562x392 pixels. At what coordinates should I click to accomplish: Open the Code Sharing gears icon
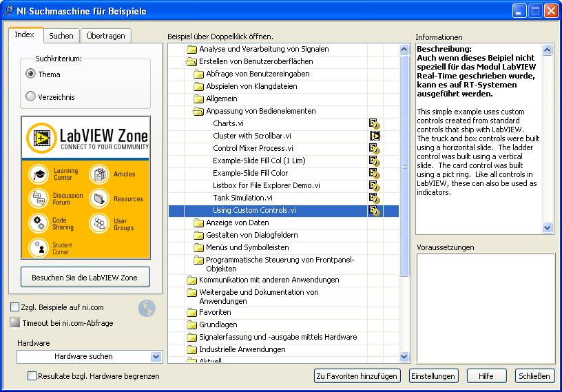(39, 223)
